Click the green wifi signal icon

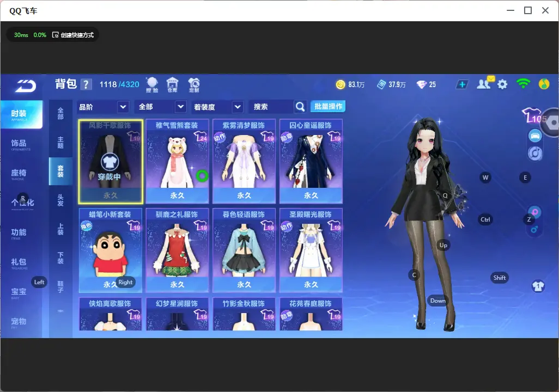pos(523,84)
